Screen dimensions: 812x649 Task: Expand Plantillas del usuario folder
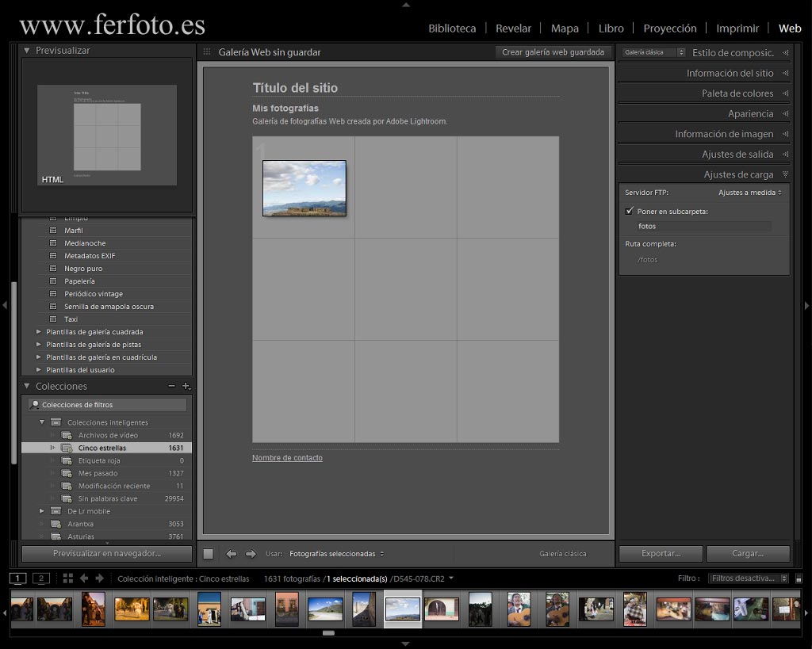point(38,370)
